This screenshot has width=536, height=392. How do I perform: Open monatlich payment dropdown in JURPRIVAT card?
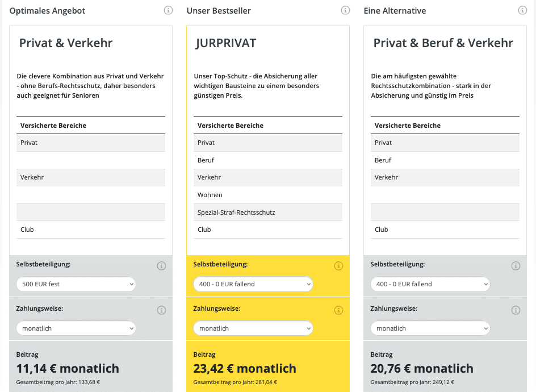253,328
